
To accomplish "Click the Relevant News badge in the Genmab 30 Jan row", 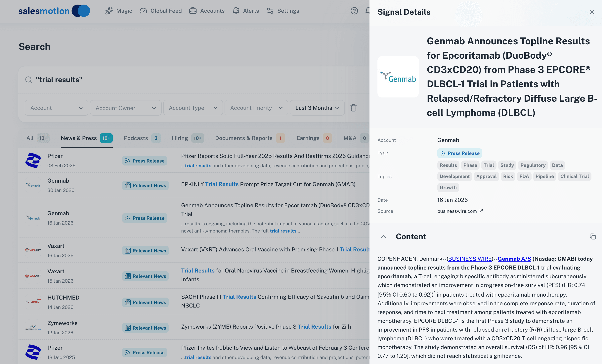I will pos(145,185).
